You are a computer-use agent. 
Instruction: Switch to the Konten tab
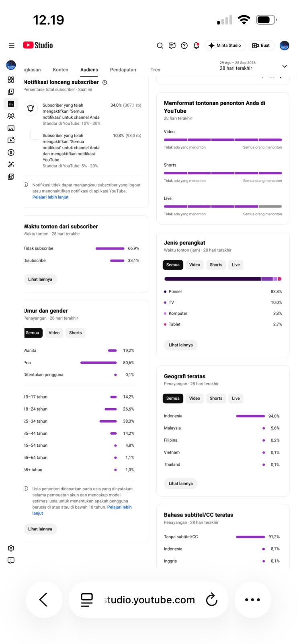click(61, 70)
